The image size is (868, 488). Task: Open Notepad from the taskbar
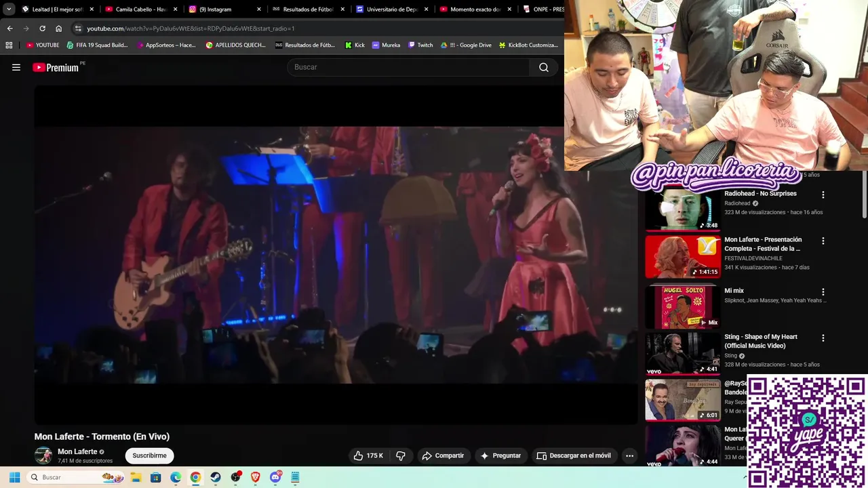295,477
